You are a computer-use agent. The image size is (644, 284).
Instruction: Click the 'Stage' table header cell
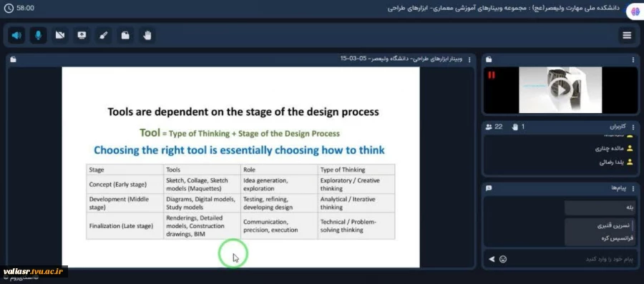tap(125, 170)
